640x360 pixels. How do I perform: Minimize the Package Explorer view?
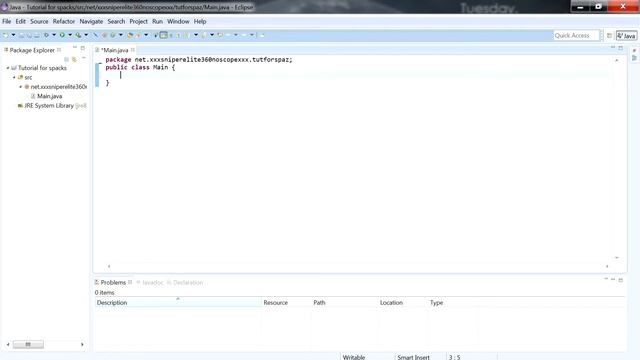[x=75, y=48]
